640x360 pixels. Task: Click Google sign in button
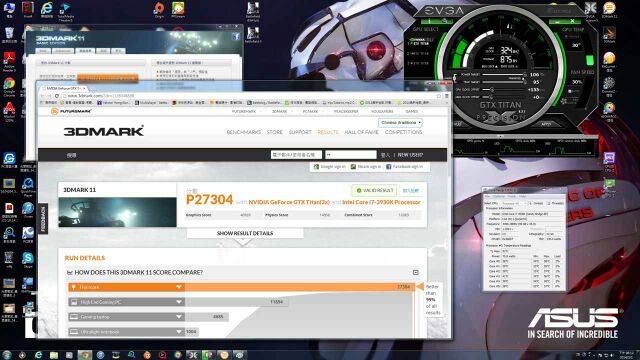coord(329,167)
